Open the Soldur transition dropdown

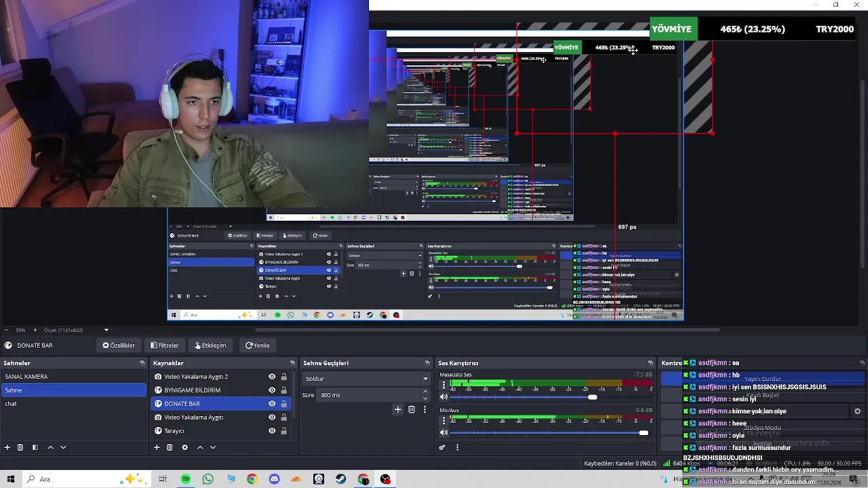pyautogui.click(x=366, y=378)
